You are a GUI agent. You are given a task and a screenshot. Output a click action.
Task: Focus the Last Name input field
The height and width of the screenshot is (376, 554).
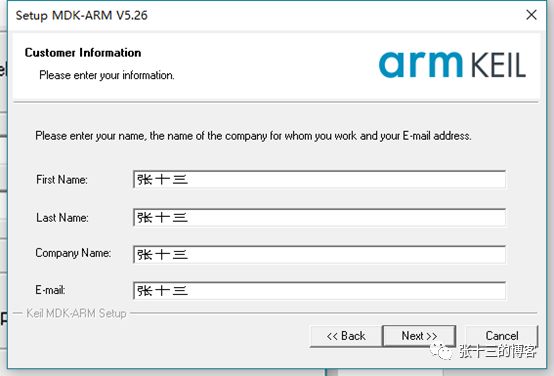click(319, 217)
